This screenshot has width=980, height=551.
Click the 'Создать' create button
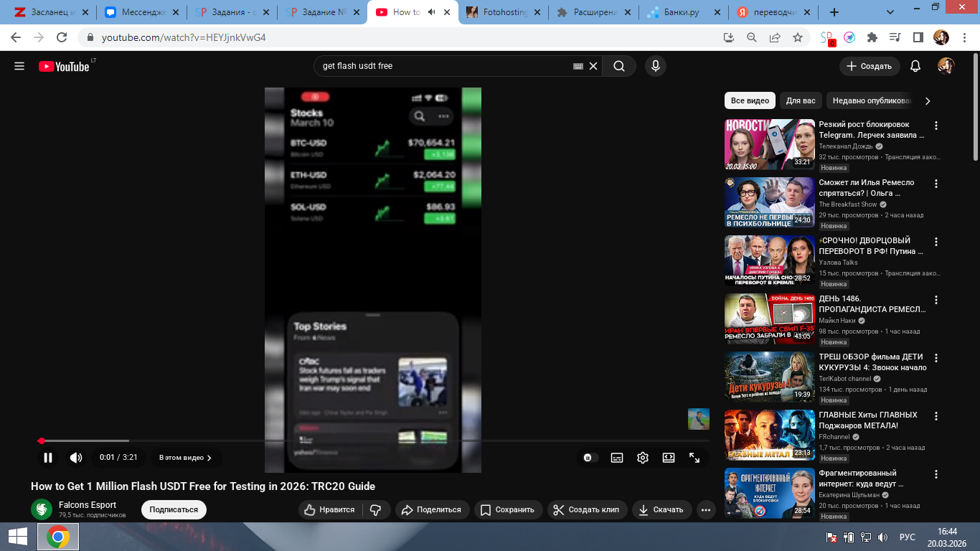point(870,66)
